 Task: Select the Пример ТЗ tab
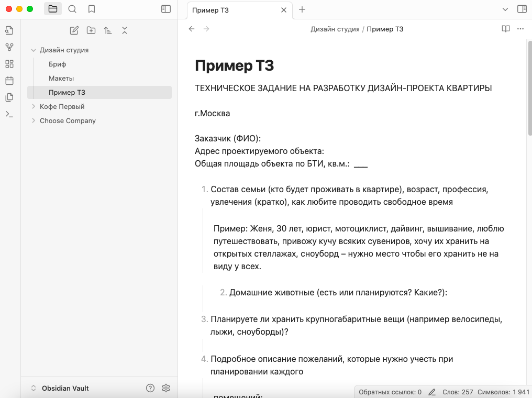230,10
